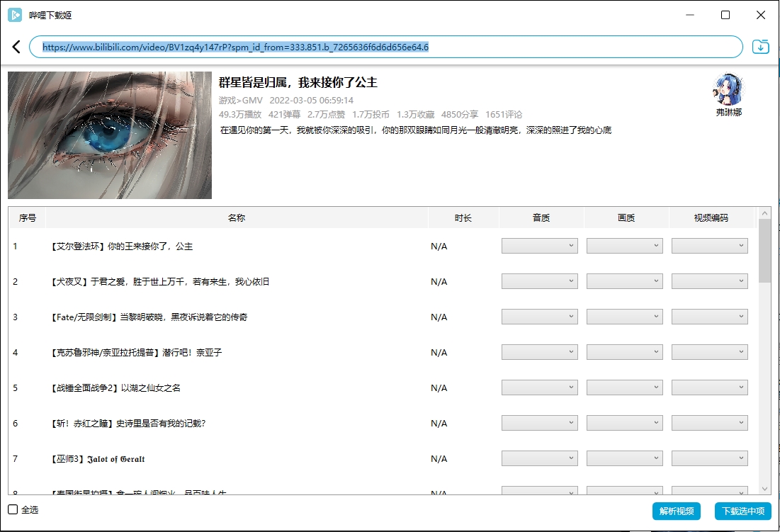Open 音质 dropdown for 战锤全面战争2 row

click(x=540, y=387)
